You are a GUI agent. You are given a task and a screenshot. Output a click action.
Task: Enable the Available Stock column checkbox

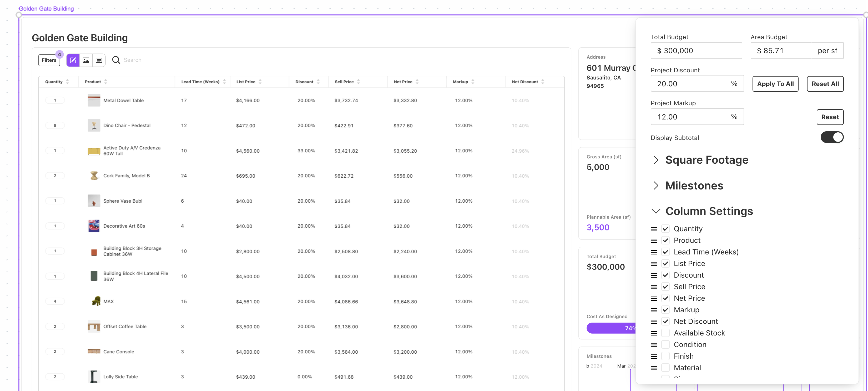pos(665,333)
